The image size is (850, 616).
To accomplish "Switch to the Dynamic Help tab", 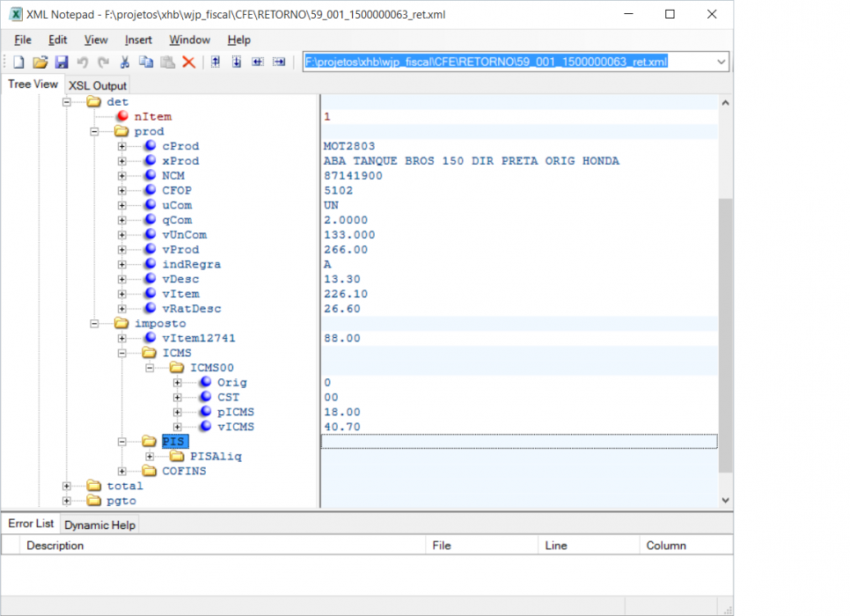I will [x=99, y=524].
